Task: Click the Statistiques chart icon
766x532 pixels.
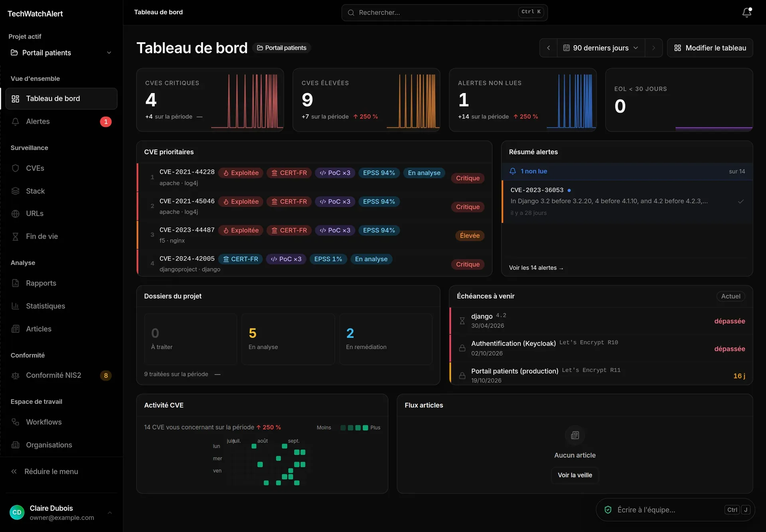Action: point(15,306)
